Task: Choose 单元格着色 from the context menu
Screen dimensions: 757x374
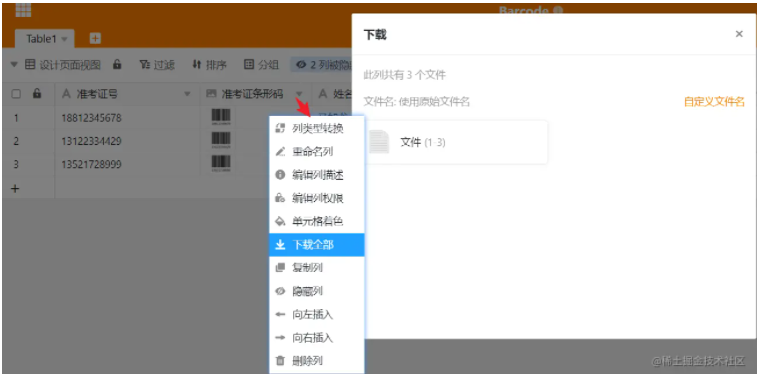Action: coord(317,222)
